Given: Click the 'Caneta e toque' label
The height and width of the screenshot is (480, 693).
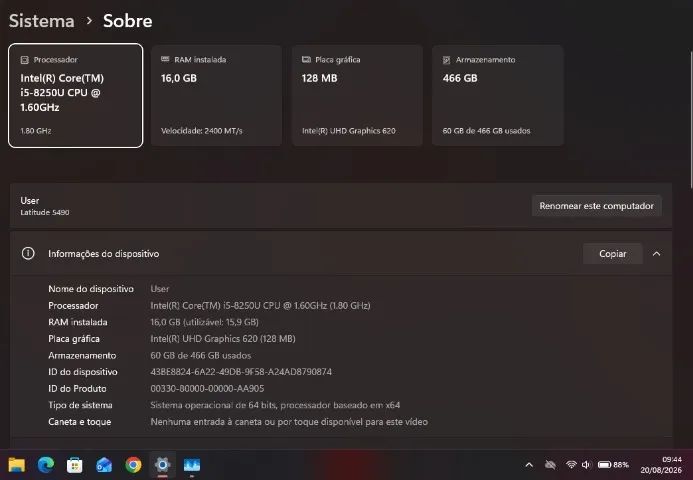Looking at the screenshot, I should pyautogui.click(x=80, y=422).
